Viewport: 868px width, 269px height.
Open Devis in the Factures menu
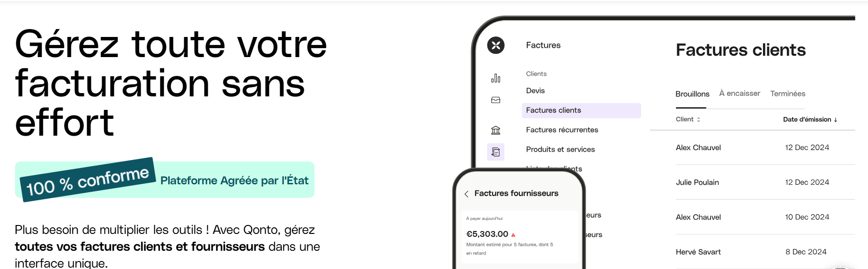(535, 91)
